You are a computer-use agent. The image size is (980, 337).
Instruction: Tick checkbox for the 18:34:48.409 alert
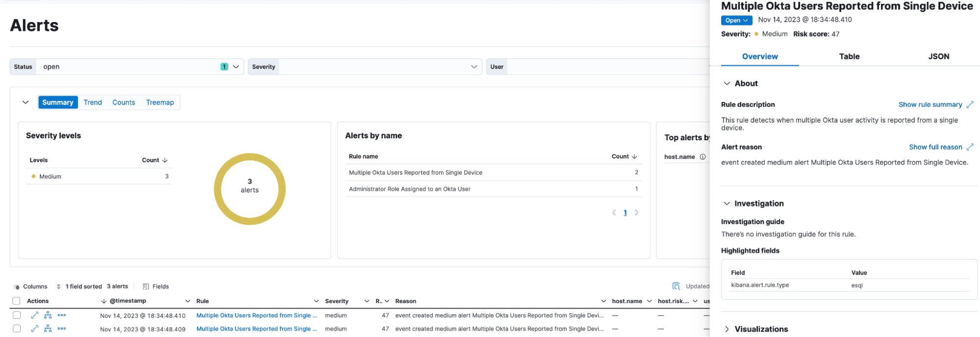[x=17, y=329]
